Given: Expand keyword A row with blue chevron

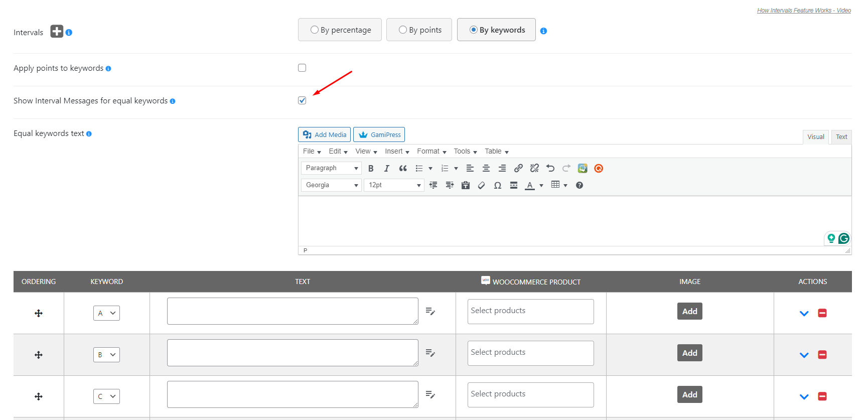Looking at the screenshot, I should pyautogui.click(x=804, y=314).
